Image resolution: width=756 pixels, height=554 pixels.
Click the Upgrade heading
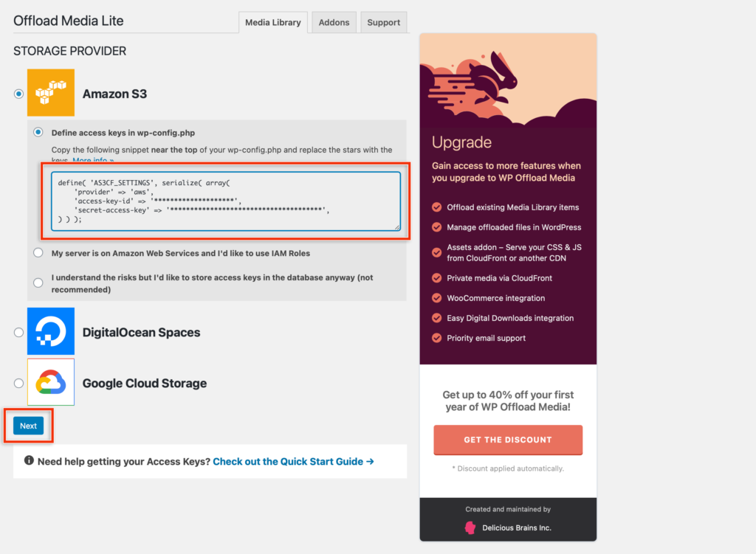click(461, 142)
